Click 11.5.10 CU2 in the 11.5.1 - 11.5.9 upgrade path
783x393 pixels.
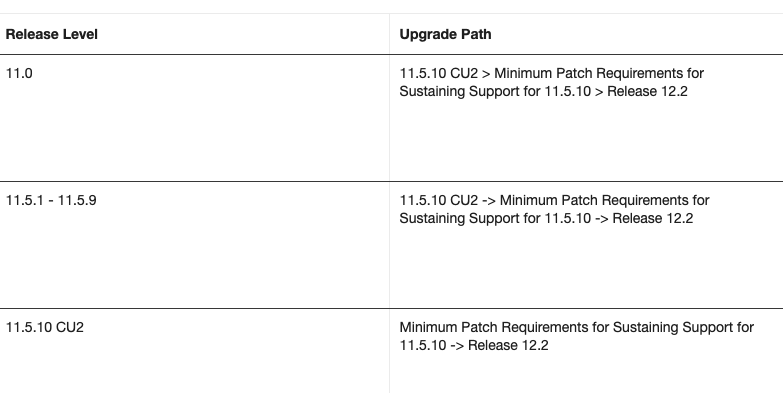(438, 200)
